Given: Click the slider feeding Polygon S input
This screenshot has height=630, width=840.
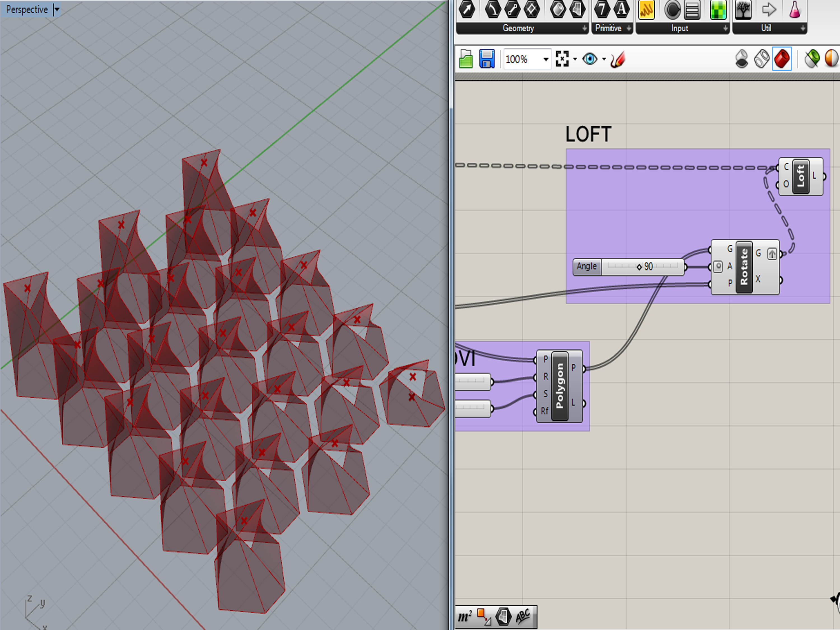Looking at the screenshot, I should click(473, 408).
